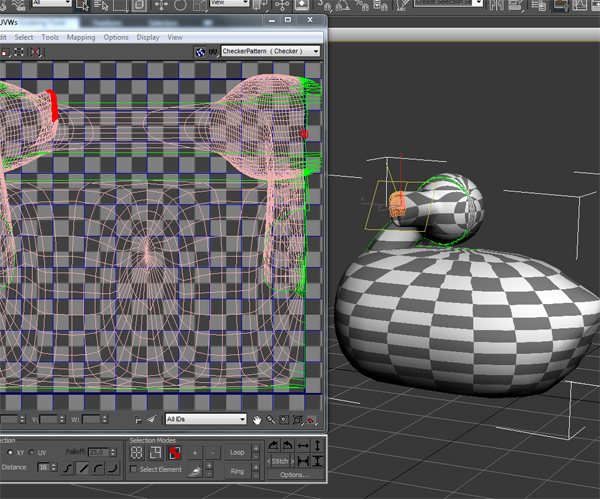Image resolution: width=600 pixels, height=499 pixels.
Task: Click the Loop button
Action: pos(237,452)
